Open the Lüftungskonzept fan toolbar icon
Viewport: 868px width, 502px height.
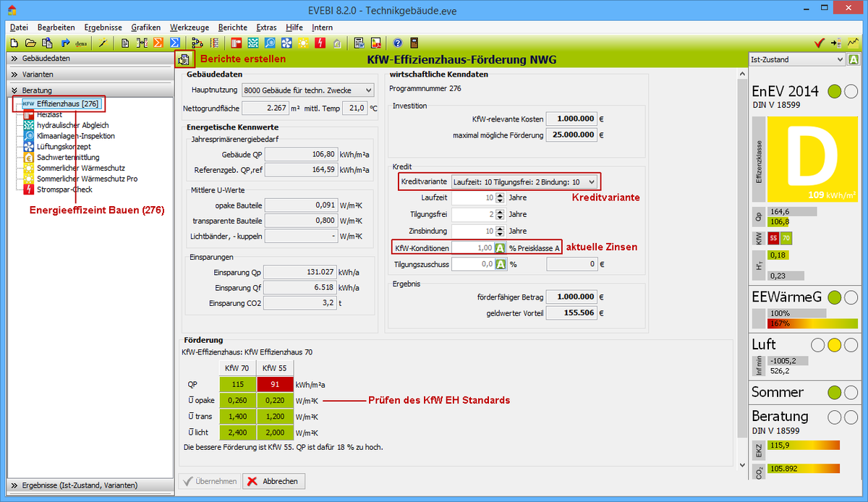tap(286, 43)
